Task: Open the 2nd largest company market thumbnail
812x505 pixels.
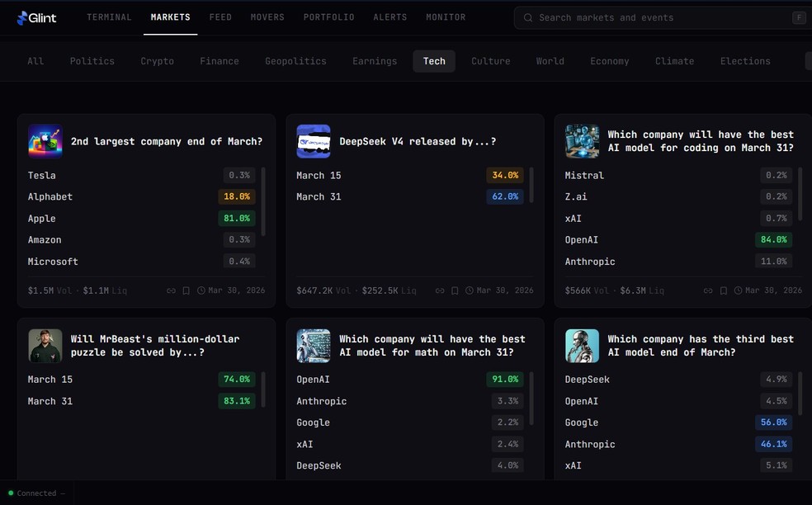Action: pyautogui.click(x=45, y=141)
